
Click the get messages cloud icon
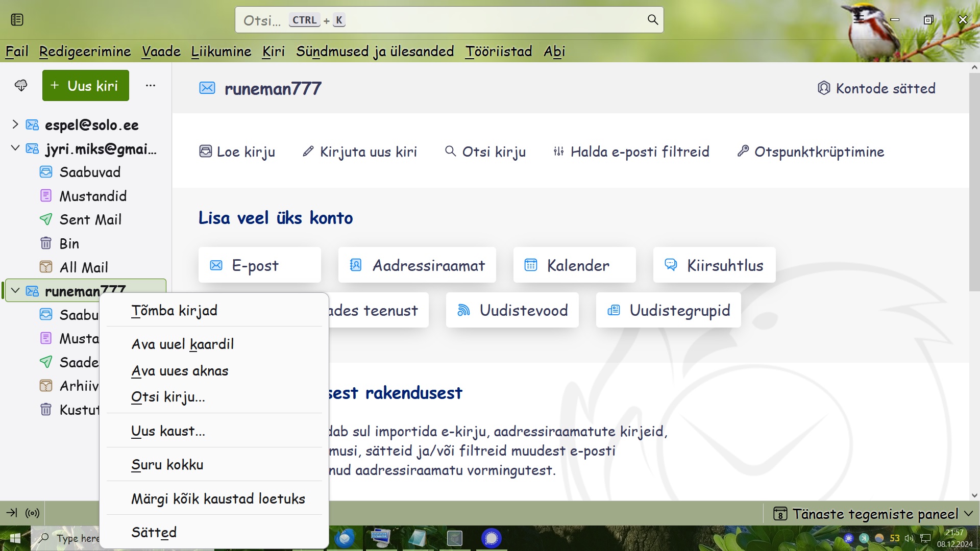pos(21,85)
